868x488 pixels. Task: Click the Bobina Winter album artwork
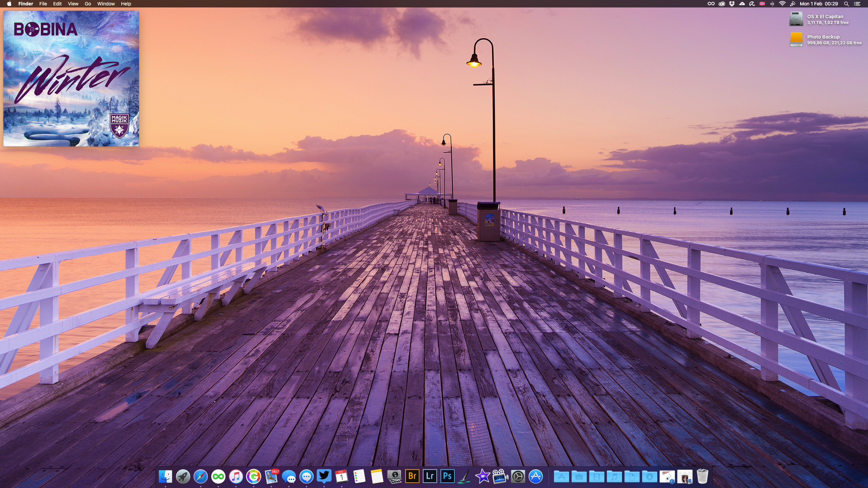pos(71,79)
